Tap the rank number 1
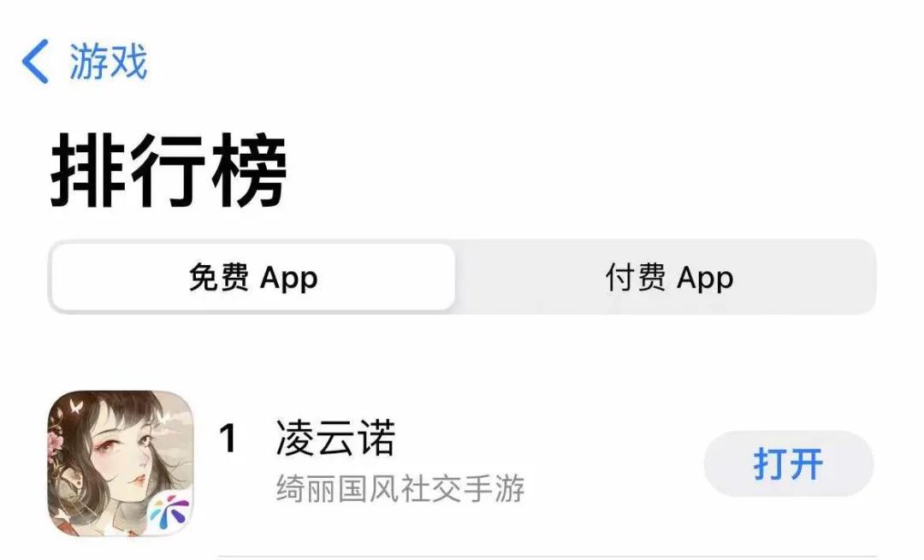Image resolution: width=924 pixels, height=560 pixels. pyautogui.click(x=228, y=439)
